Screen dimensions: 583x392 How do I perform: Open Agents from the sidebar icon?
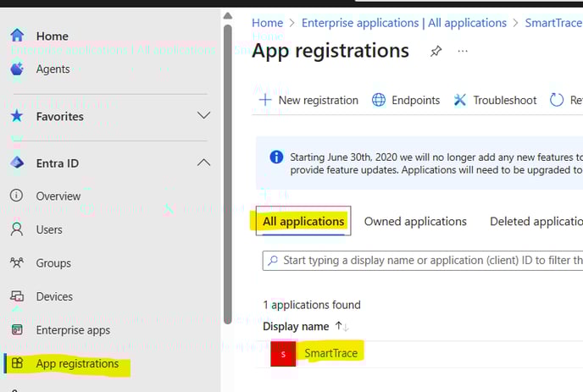[16, 69]
